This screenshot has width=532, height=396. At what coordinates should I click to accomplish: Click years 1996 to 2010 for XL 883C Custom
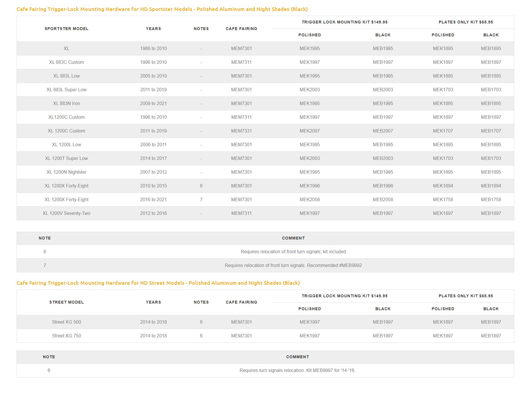tap(153, 62)
